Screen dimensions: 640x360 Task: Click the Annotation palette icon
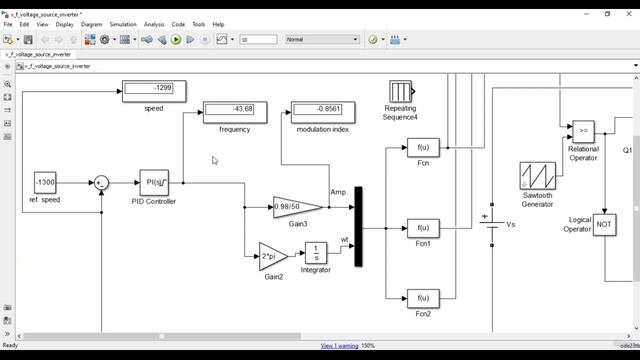[x=7, y=123]
